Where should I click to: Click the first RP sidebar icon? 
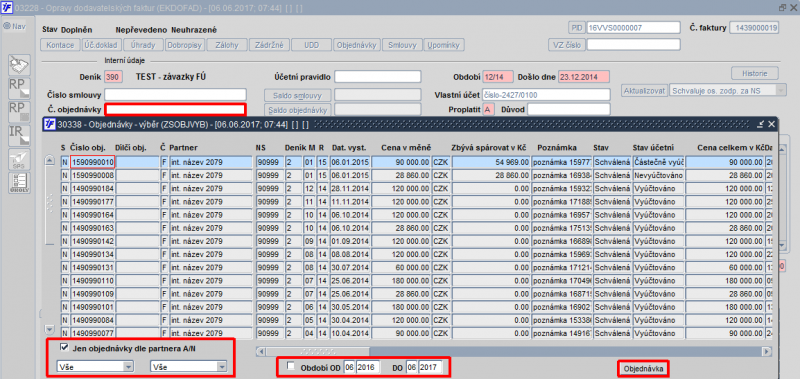coord(19,89)
